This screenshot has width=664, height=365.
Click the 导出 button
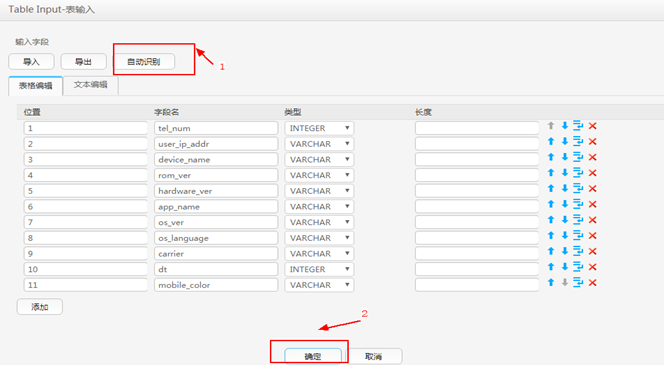coord(83,62)
